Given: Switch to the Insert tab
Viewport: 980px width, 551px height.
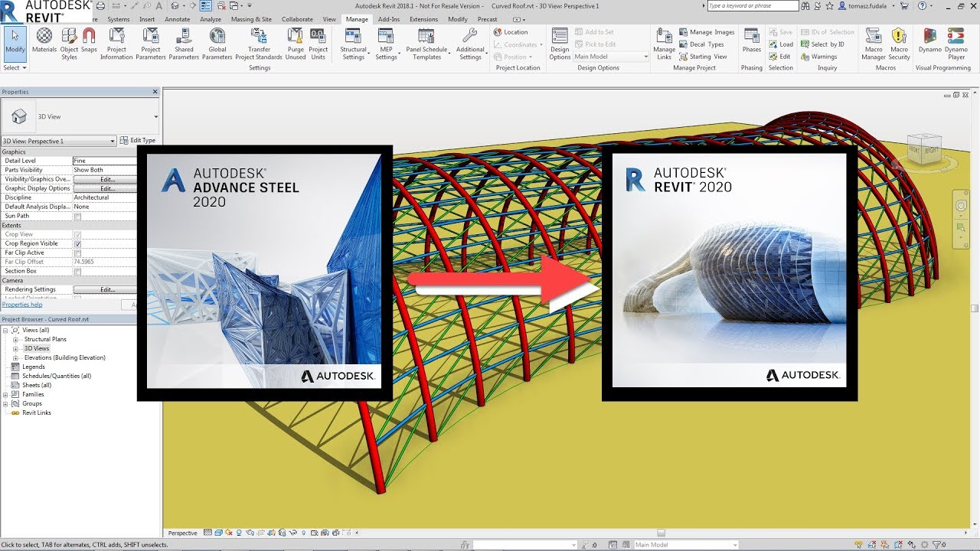Looking at the screenshot, I should pyautogui.click(x=147, y=19).
